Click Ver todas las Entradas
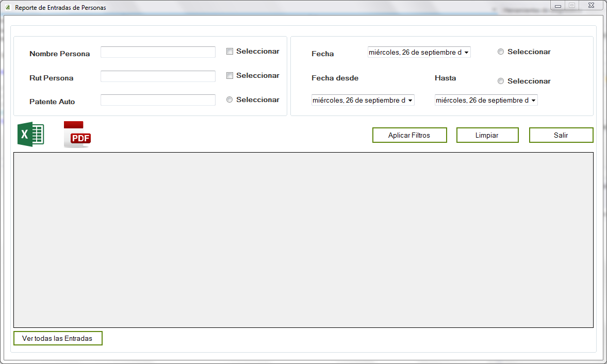 pyautogui.click(x=58, y=338)
